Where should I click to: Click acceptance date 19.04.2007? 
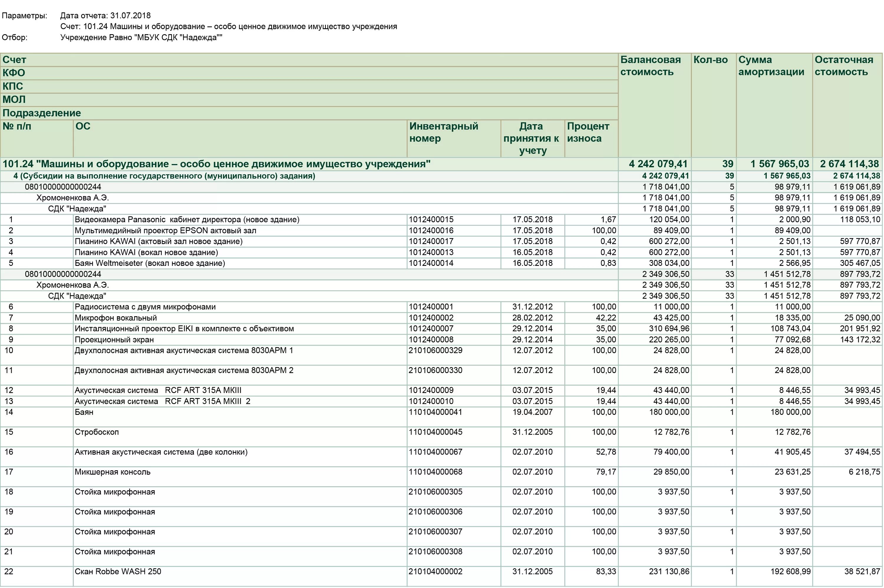click(x=532, y=412)
